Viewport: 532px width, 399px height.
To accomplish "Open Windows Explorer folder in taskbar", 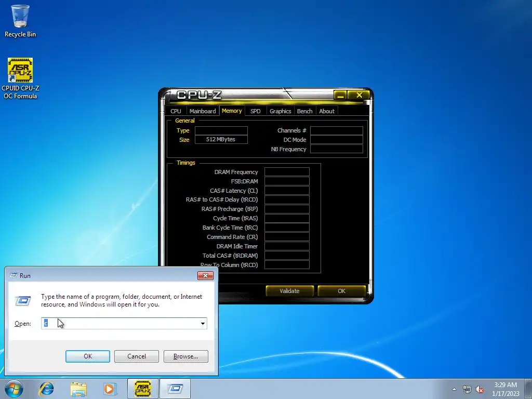I will [x=78, y=389].
